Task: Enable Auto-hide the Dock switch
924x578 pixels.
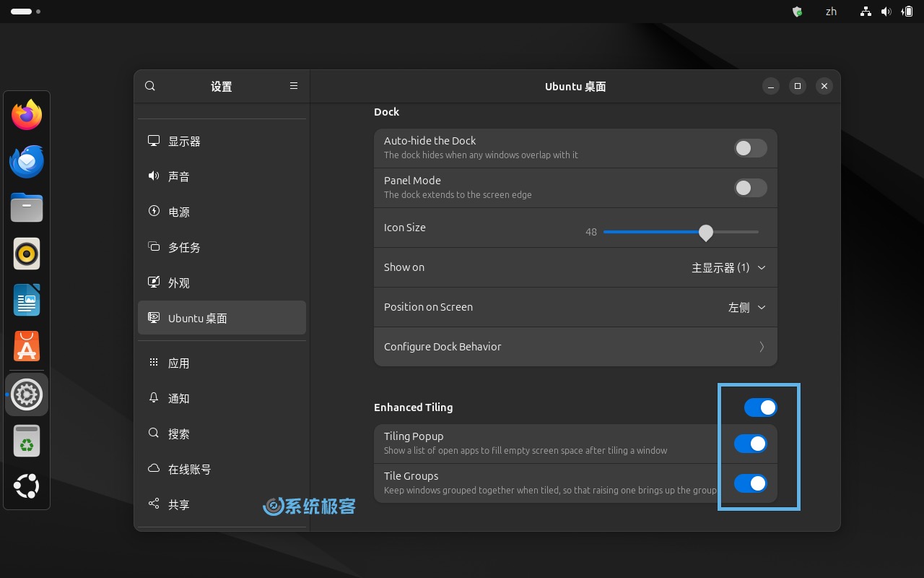Action: coord(751,148)
